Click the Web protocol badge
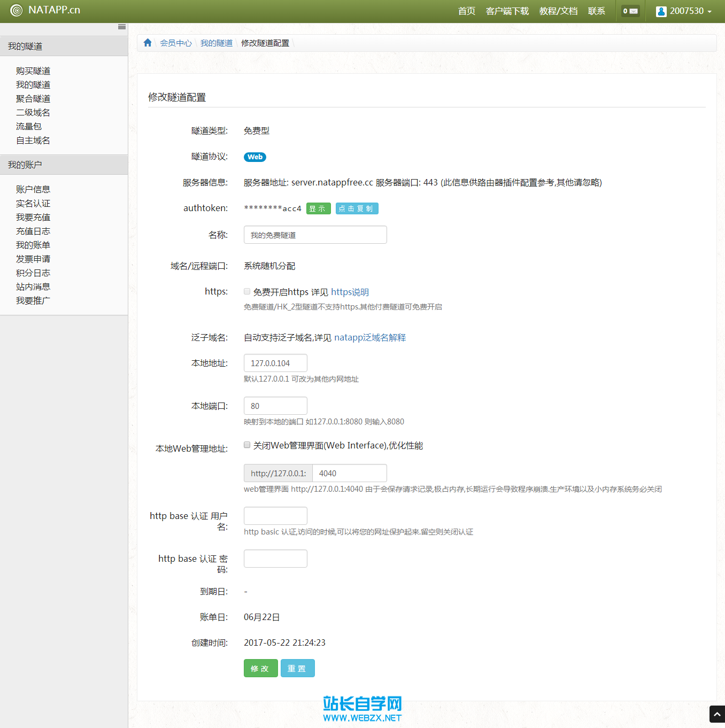Viewport: 725px width, 728px height. click(254, 157)
